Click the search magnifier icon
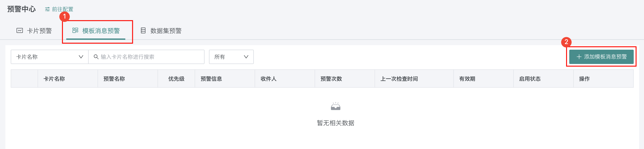This screenshot has width=644, height=149. (x=96, y=57)
